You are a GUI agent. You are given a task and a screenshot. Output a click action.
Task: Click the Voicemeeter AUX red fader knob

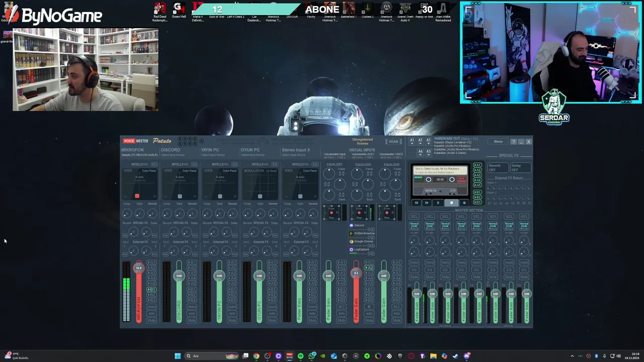pos(356,273)
